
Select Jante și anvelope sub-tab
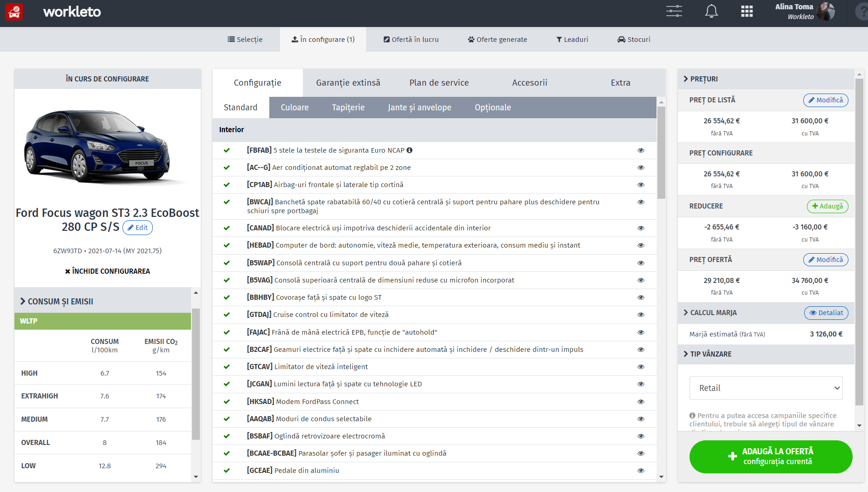pos(419,108)
